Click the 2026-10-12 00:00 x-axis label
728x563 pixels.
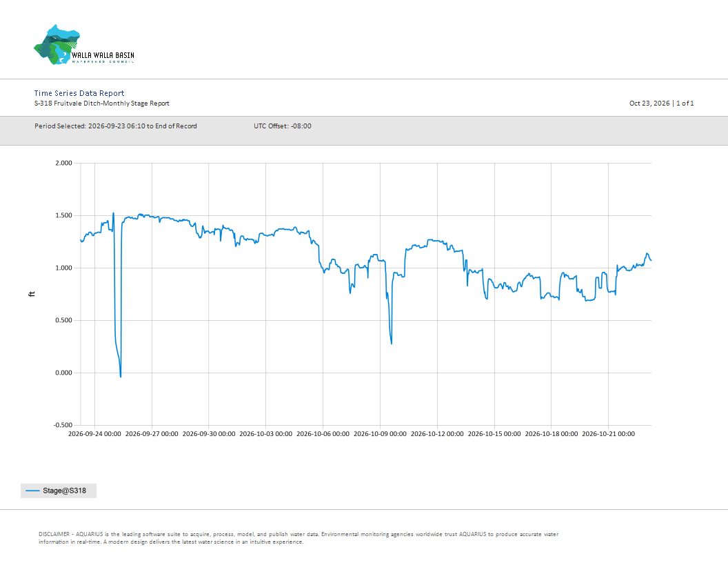pyautogui.click(x=437, y=434)
